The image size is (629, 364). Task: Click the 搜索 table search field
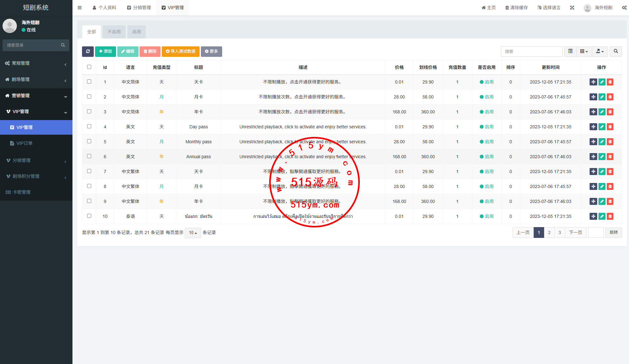tap(531, 51)
